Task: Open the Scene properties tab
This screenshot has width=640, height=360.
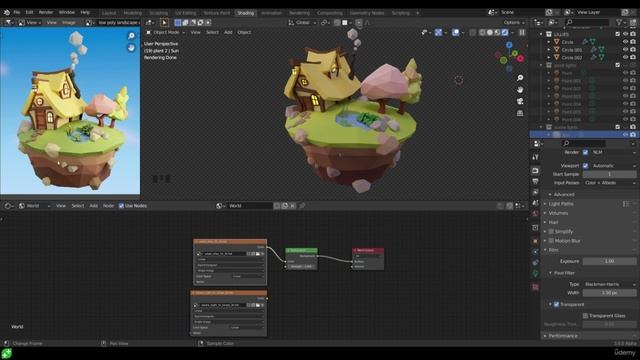Action: [x=535, y=203]
